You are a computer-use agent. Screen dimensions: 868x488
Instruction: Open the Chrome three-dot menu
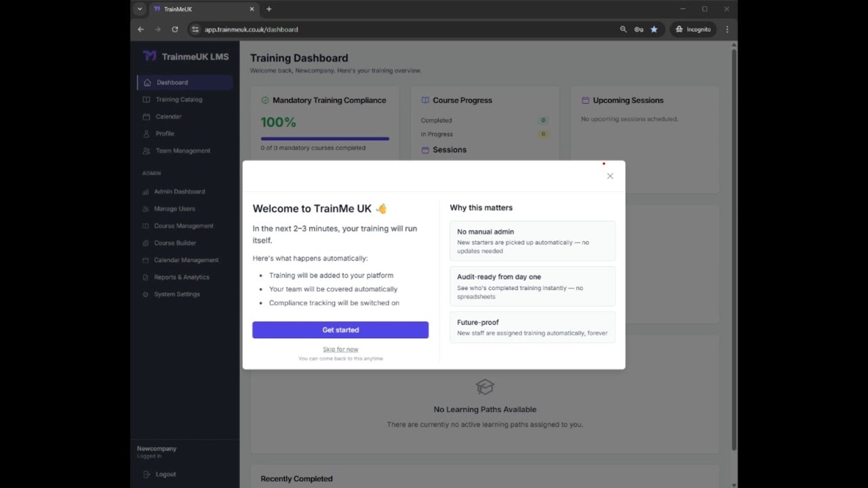(727, 29)
